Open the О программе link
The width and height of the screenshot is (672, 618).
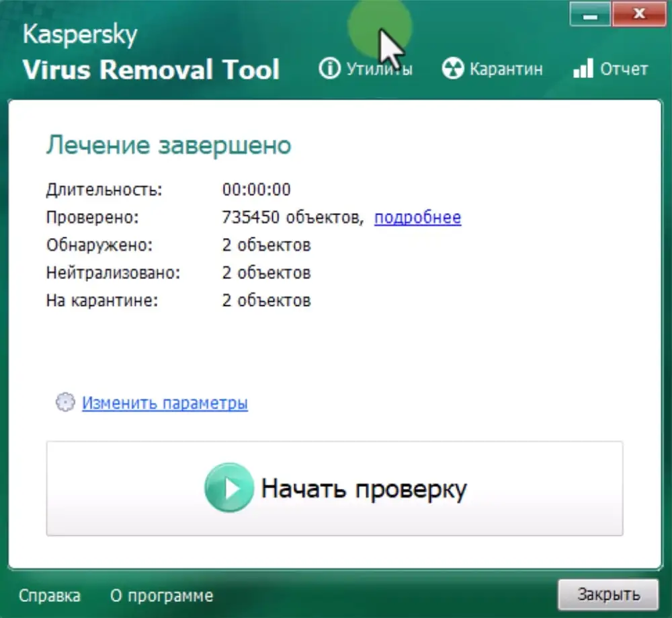click(161, 596)
